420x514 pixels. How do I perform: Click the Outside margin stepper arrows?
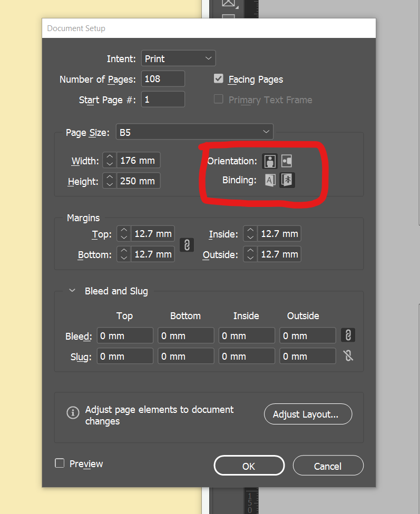point(250,254)
